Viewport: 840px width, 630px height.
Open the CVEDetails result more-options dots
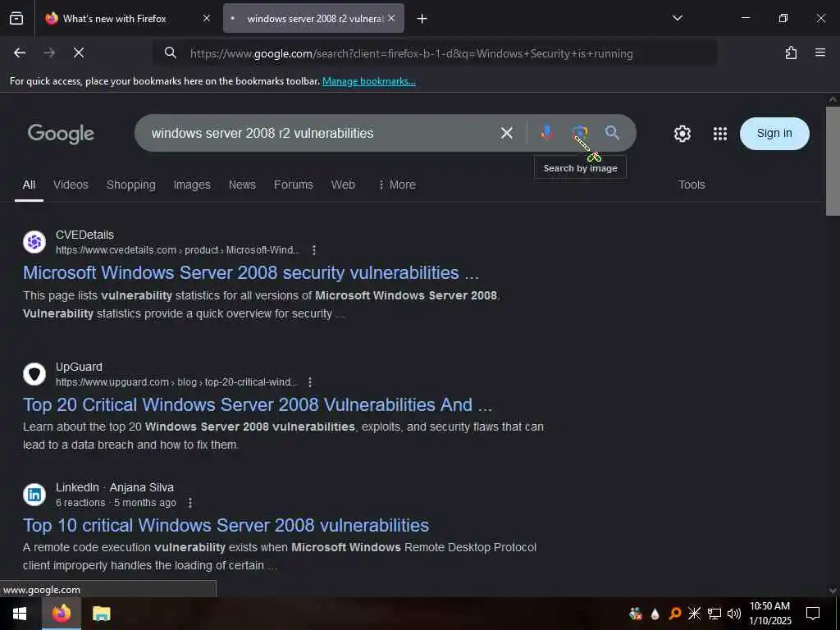coord(314,250)
